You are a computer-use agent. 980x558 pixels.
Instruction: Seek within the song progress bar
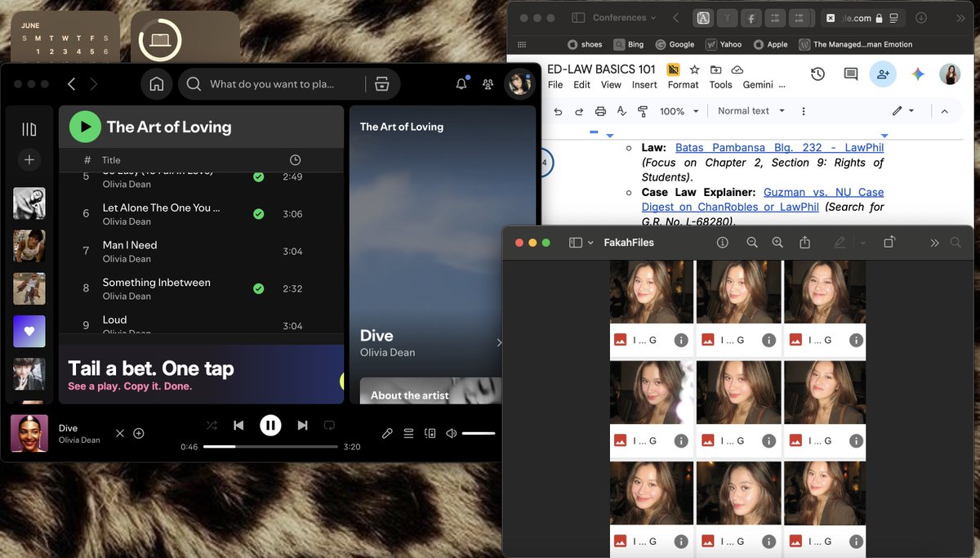pyautogui.click(x=270, y=447)
